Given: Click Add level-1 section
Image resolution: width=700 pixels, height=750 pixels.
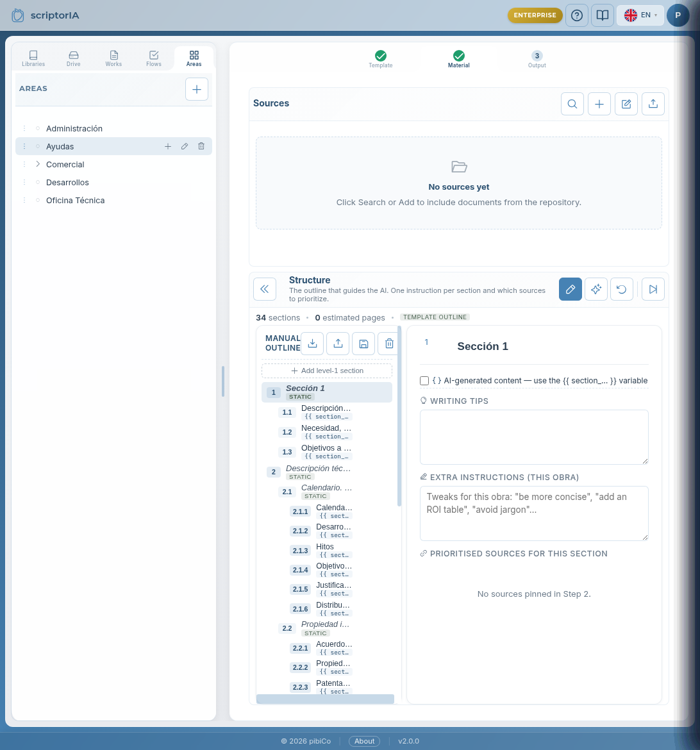Looking at the screenshot, I should pyautogui.click(x=327, y=371).
